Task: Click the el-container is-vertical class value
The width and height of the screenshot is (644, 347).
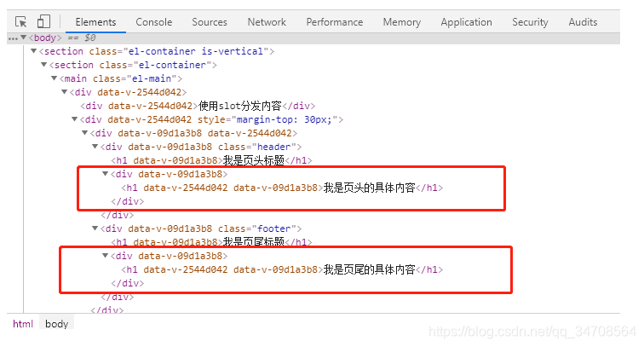Action: (x=196, y=51)
